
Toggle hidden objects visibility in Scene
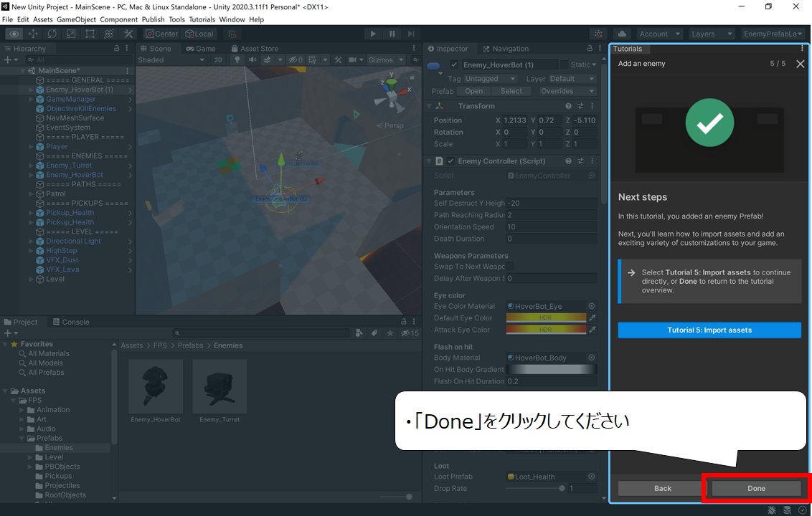tap(296, 60)
